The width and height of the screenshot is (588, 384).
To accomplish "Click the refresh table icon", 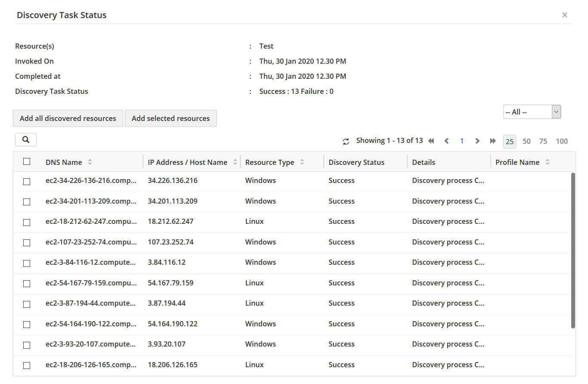I will 346,141.
